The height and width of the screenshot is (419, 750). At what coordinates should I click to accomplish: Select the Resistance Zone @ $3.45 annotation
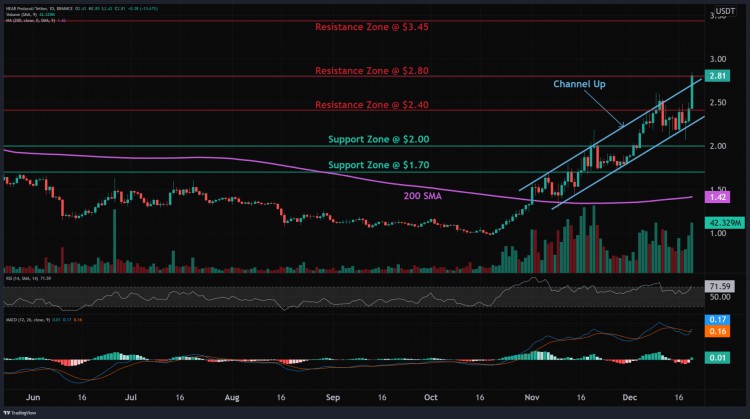[x=372, y=27]
